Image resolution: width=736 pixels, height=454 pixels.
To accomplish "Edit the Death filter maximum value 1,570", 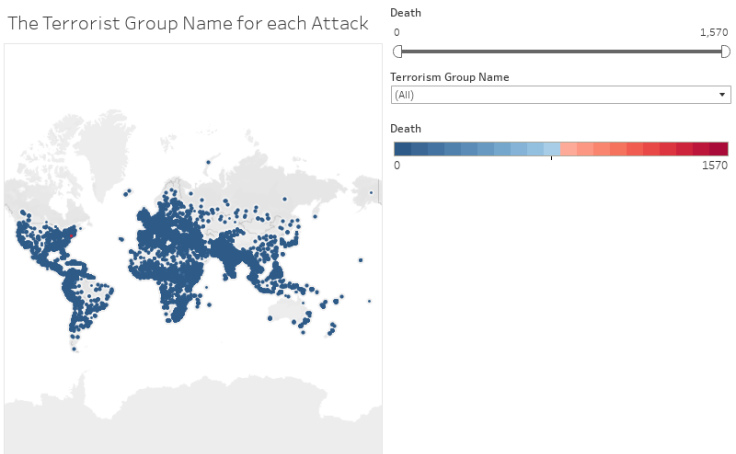I will click(713, 33).
